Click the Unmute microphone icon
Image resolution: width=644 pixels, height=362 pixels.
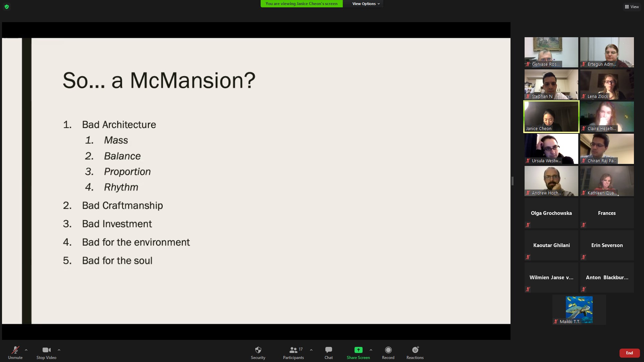(15, 350)
